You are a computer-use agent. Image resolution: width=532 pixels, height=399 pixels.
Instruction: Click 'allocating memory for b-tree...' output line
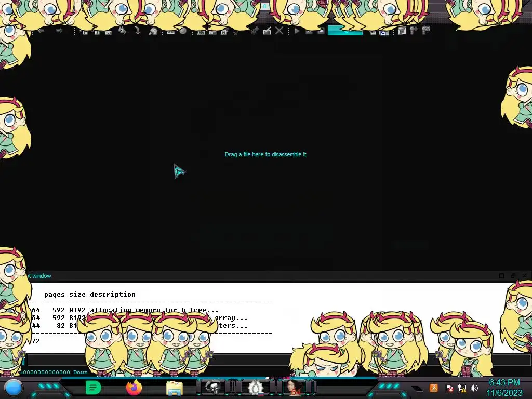154,310
